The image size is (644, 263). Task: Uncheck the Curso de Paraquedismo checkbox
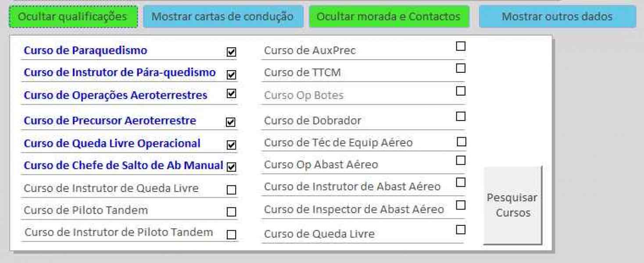pyautogui.click(x=231, y=52)
